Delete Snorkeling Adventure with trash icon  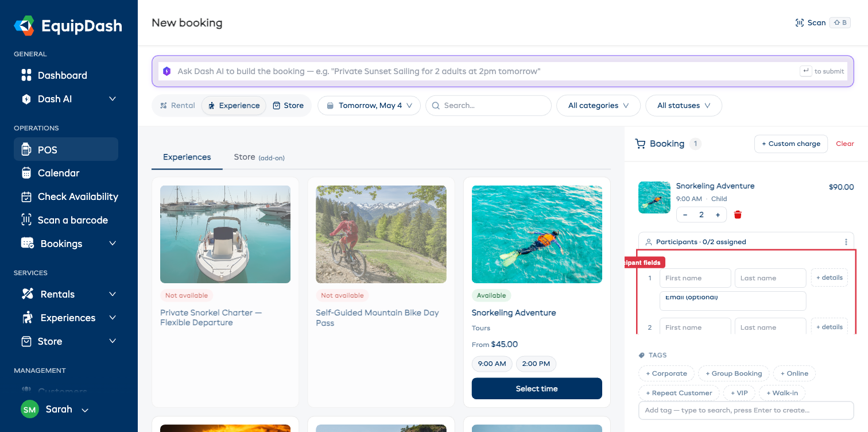pos(738,215)
